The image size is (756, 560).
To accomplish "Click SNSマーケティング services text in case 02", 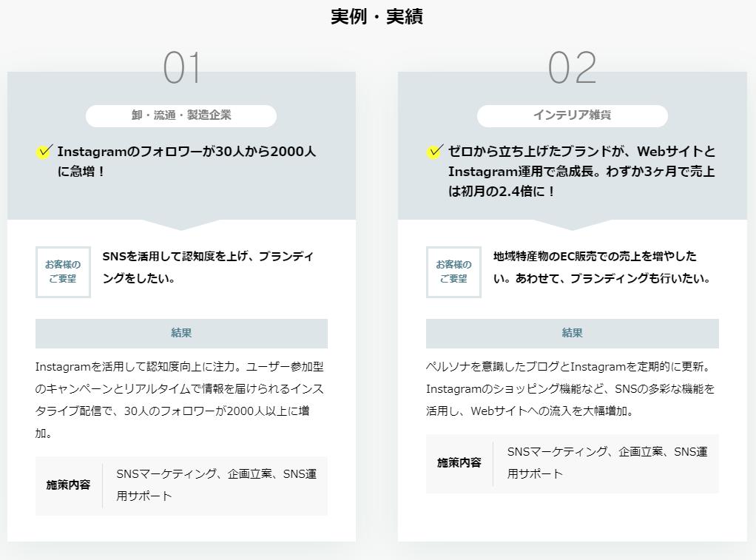I will [607, 462].
